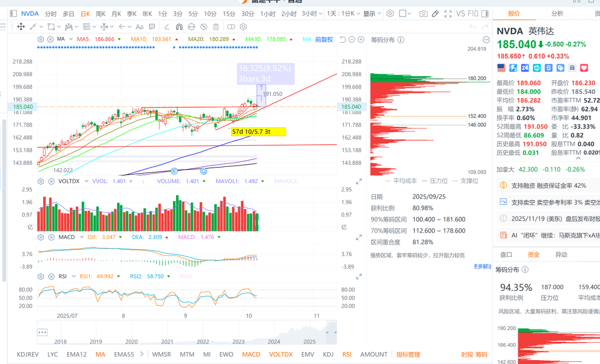Select the 盘口 order book tab
Screen dimensions: 600x364
click(506, 255)
